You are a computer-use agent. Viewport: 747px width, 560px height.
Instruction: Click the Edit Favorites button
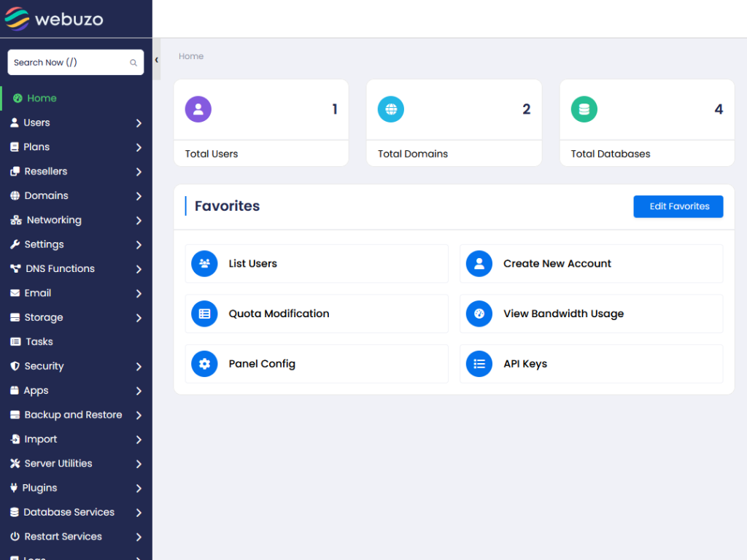point(678,206)
